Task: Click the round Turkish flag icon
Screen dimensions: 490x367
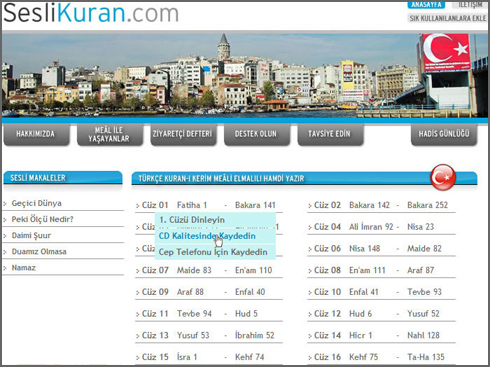Action: click(443, 177)
